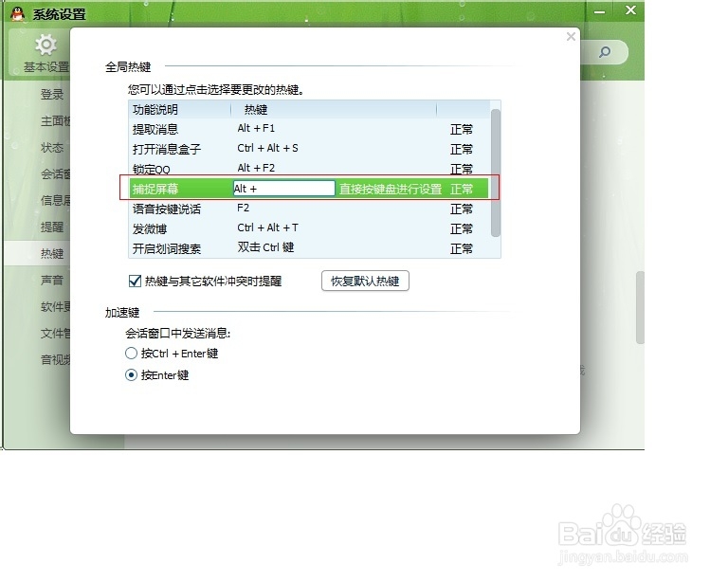Click the search magnifier icon
This screenshot has height=582, width=728.
pos(605,52)
